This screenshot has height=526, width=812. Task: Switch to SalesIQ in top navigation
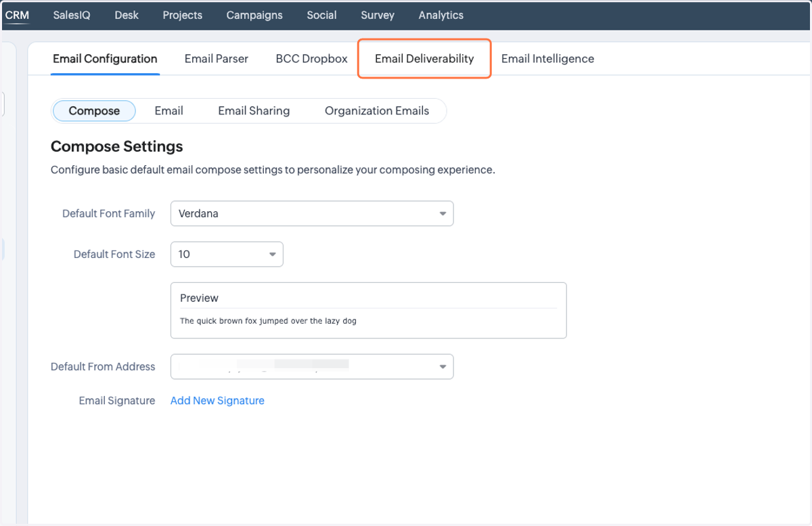pos(72,15)
